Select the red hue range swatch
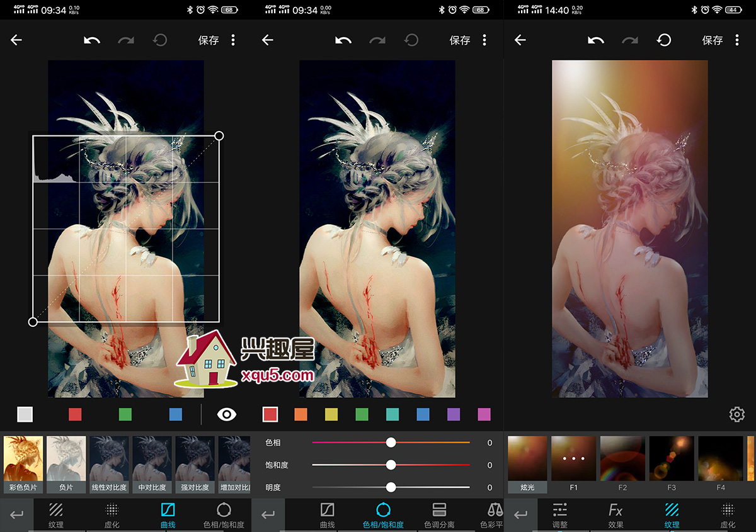The height and width of the screenshot is (532, 756). 270,414
